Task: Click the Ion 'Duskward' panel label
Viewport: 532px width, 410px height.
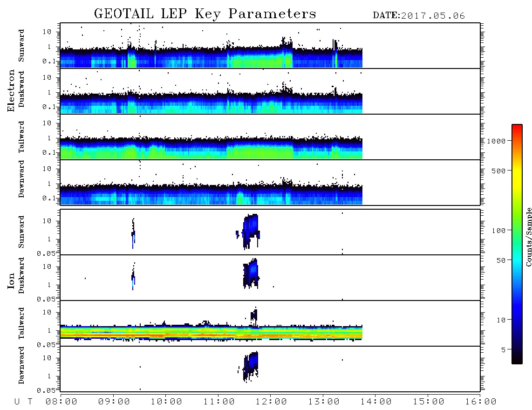Action: pos(21,275)
